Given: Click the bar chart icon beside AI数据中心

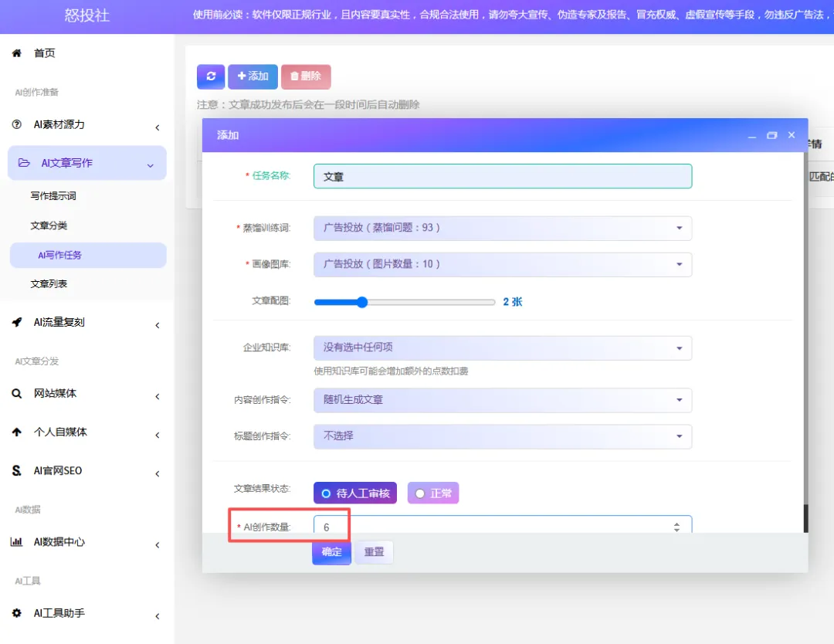Looking at the screenshot, I should point(15,542).
